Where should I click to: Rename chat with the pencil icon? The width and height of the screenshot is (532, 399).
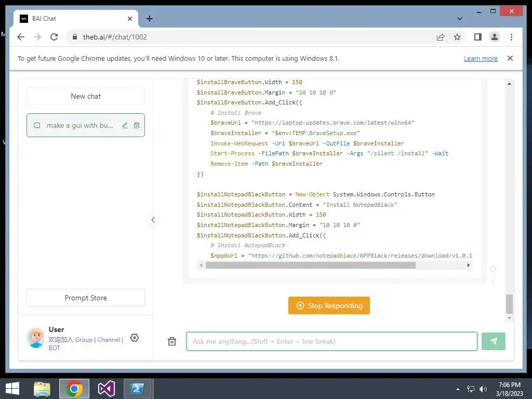point(125,125)
